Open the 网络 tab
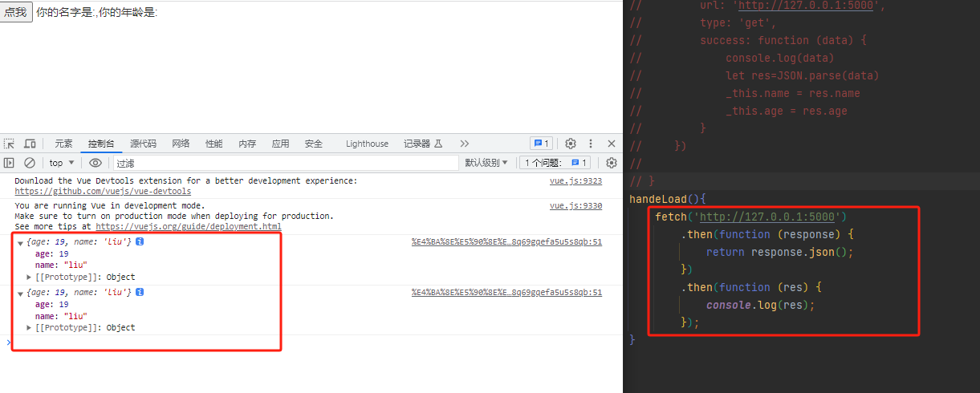Image resolution: width=980 pixels, height=393 pixels. coord(181,144)
